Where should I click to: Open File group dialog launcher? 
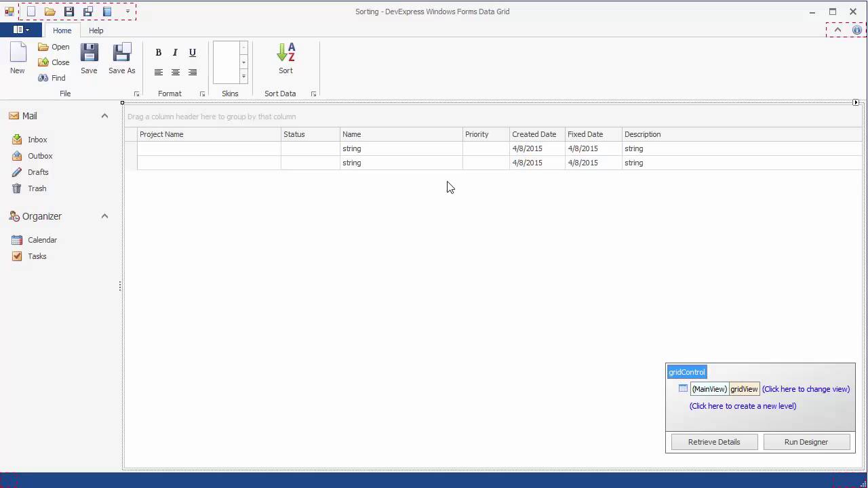(x=136, y=94)
